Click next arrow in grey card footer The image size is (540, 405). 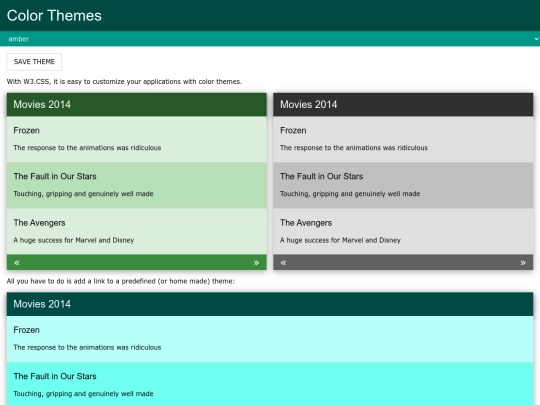pos(523,263)
